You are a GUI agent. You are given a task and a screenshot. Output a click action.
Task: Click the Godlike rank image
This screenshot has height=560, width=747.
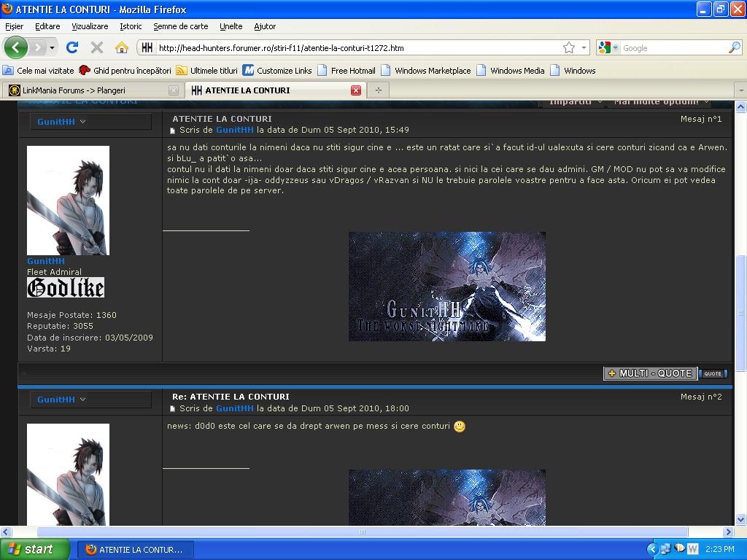tap(66, 287)
